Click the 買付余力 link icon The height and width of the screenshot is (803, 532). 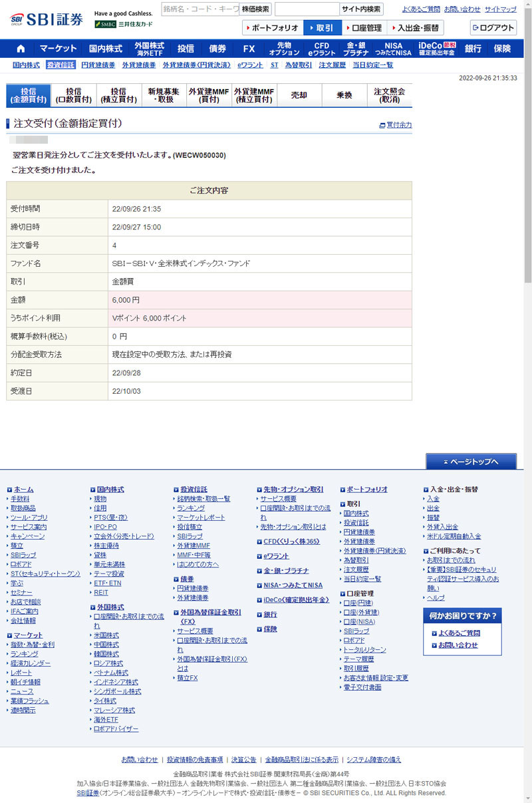pyautogui.click(x=382, y=125)
